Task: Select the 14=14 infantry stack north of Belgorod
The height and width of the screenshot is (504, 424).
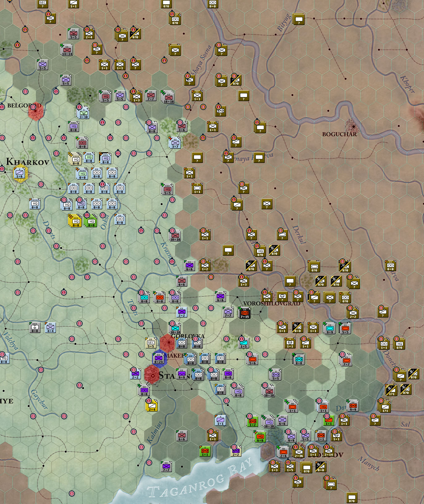Action: (67, 50)
